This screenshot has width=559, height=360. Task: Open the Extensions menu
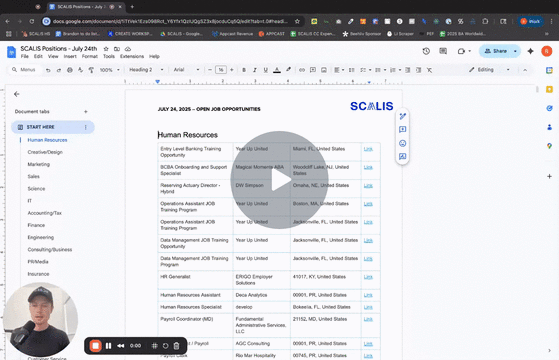click(x=132, y=56)
